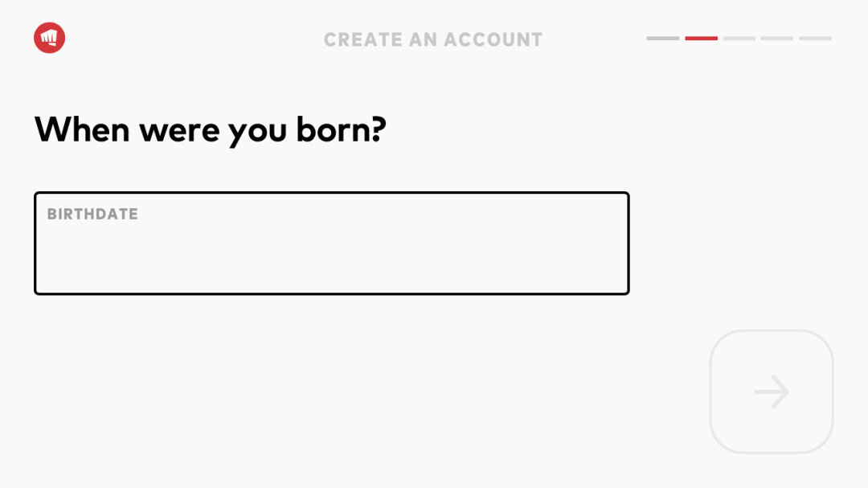Image resolution: width=868 pixels, height=488 pixels.
Task: Select the third progress step indicator
Action: click(x=739, y=39)
